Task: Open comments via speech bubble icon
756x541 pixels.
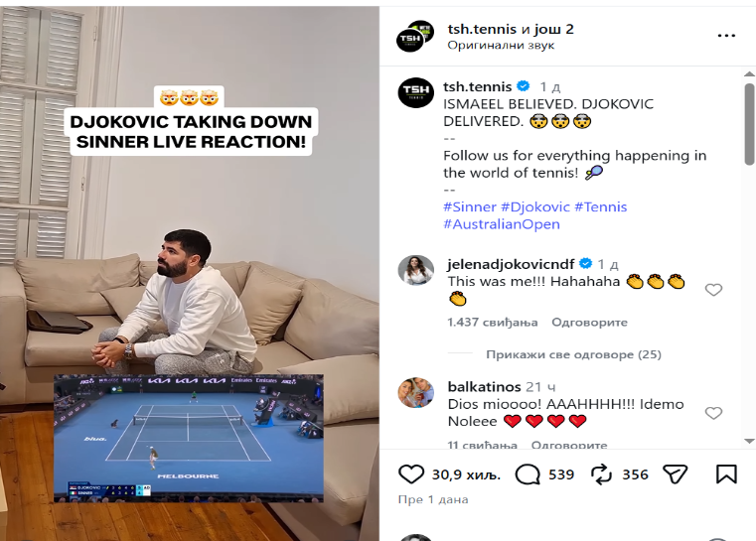Action: click(x=528, y=474)
